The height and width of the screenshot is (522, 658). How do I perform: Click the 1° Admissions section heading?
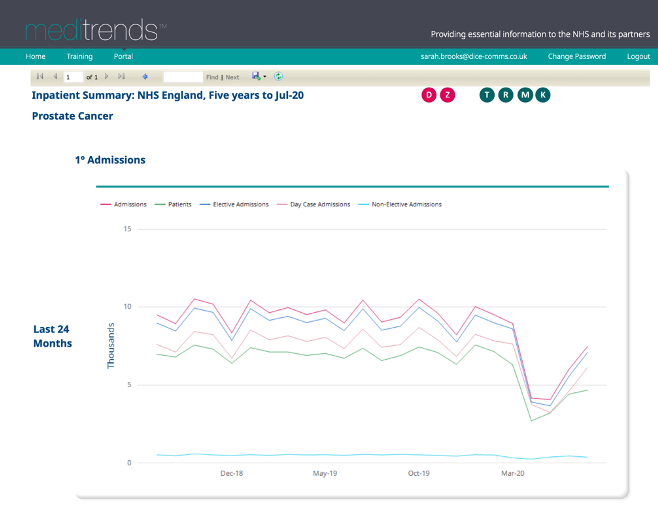pos(110,160)
